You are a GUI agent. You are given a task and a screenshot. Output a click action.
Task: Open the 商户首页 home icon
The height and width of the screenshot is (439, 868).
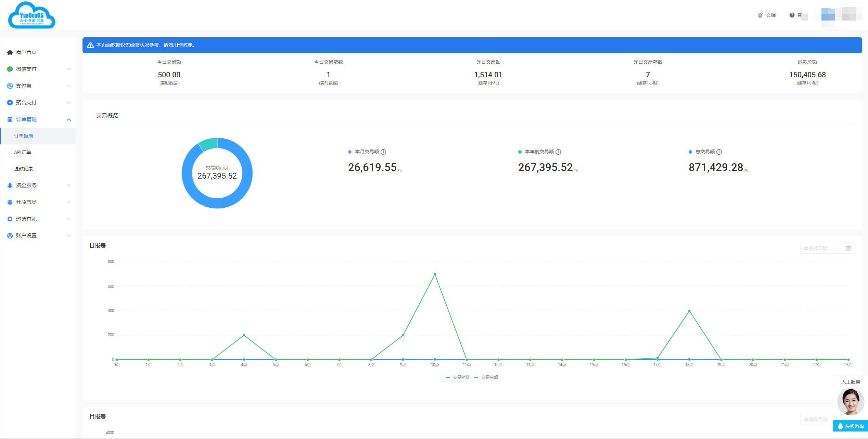[10, 52]
